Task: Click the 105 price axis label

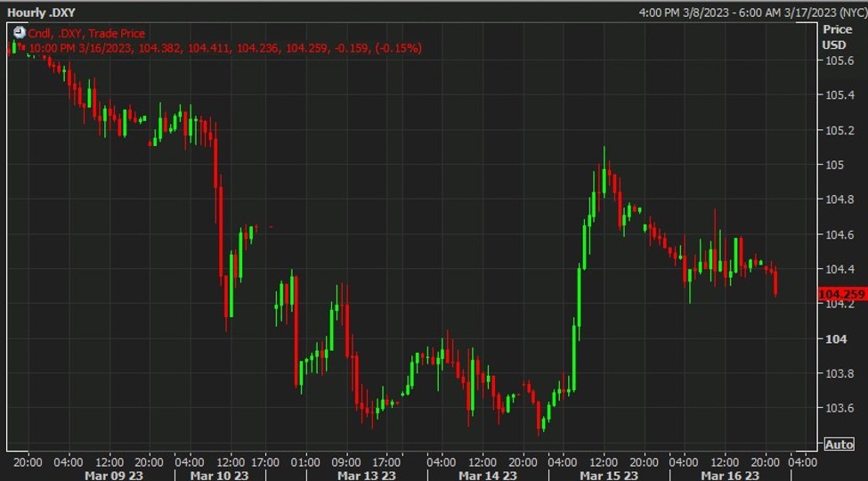Action: click(835, 165)
